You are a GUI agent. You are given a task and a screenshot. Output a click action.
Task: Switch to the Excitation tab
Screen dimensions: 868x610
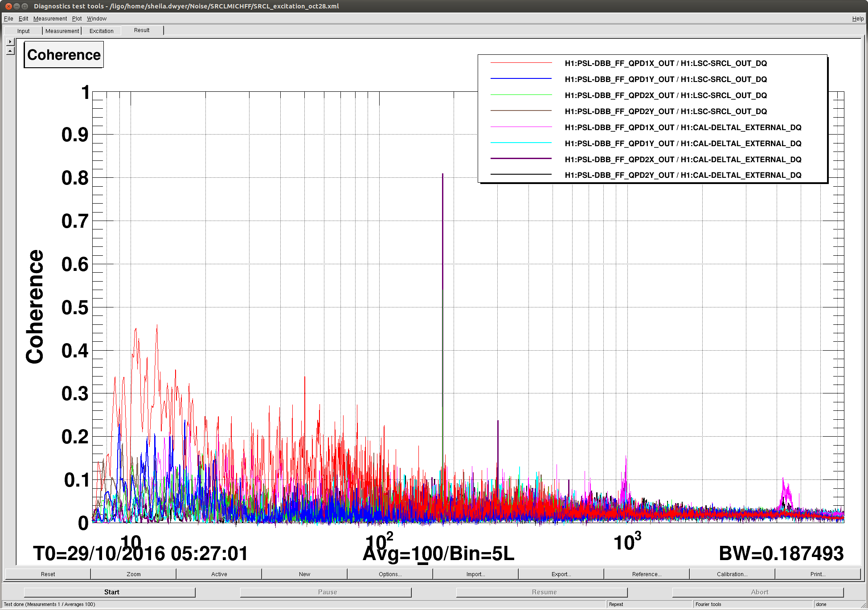coord(102,31)
